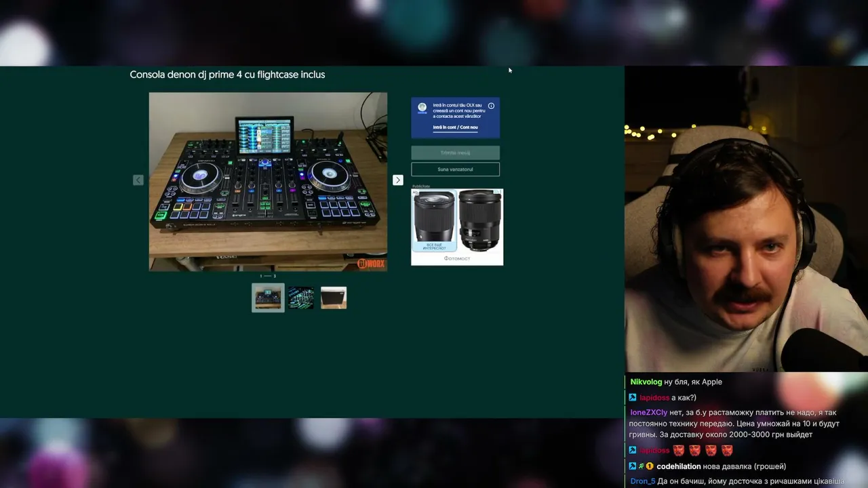Click the listing title "Consola denon dj prime 4 cu flightcase inclus"
This screenshot has height=488, width=868.
pyautogui.click(x=227, y=75)
